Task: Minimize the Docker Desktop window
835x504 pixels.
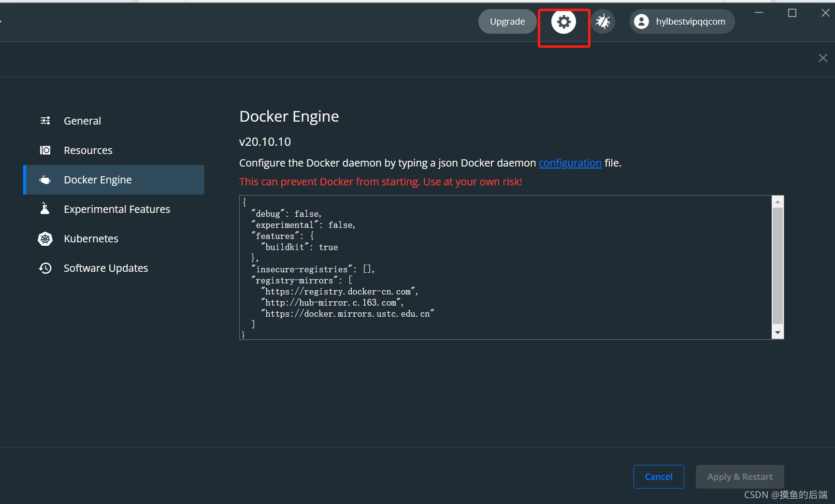Action: click(759, 13)
